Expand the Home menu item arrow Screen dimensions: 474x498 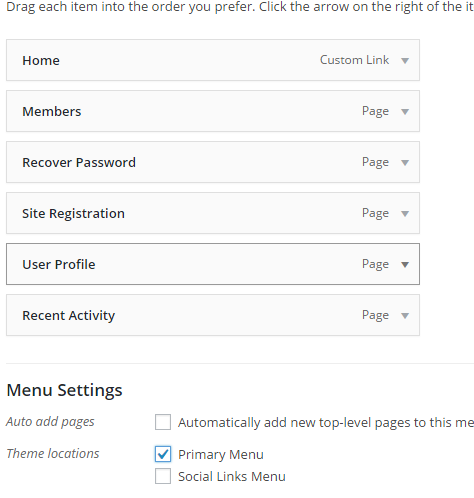coord(405,61)
